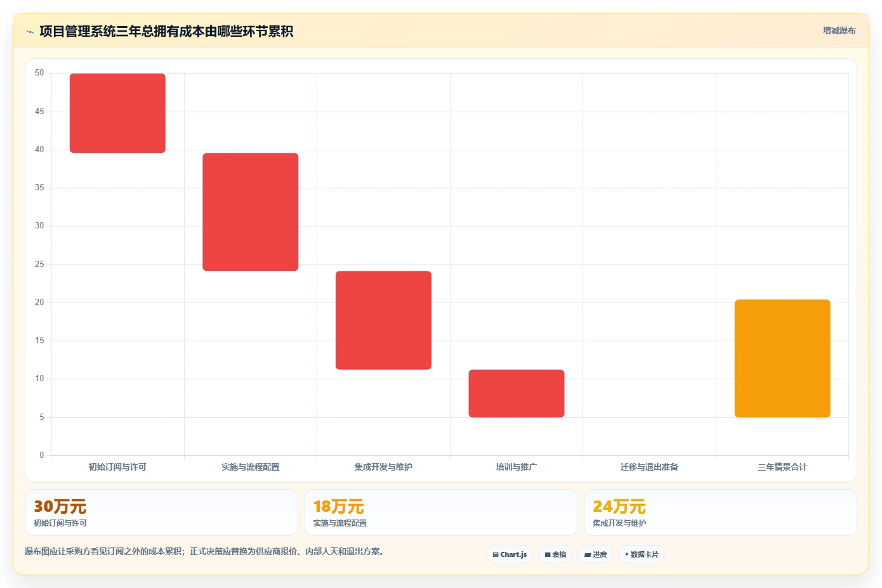Click the red bar for 初始订阅与许可
Image resolution: width=882 pixels, height=588 pixels.
tap(117, 114)
